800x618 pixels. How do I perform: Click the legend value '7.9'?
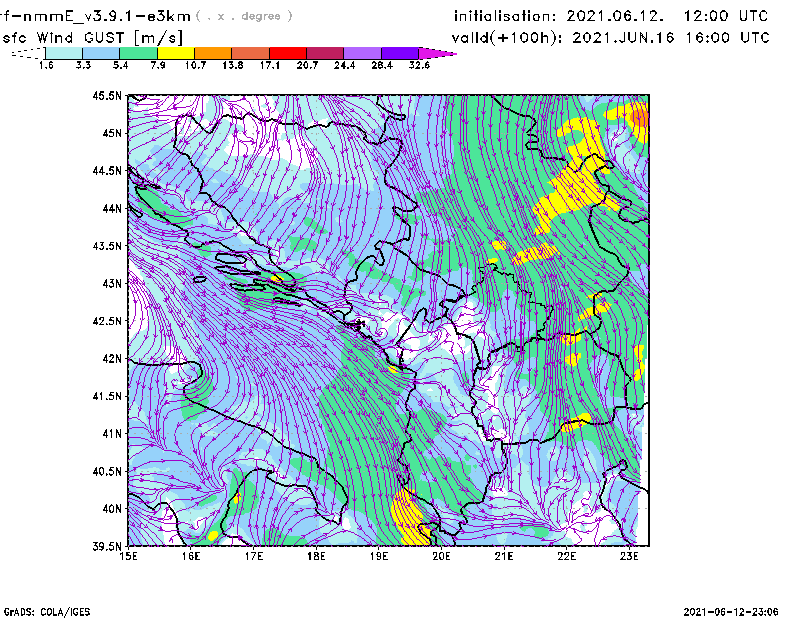[158, 65]
